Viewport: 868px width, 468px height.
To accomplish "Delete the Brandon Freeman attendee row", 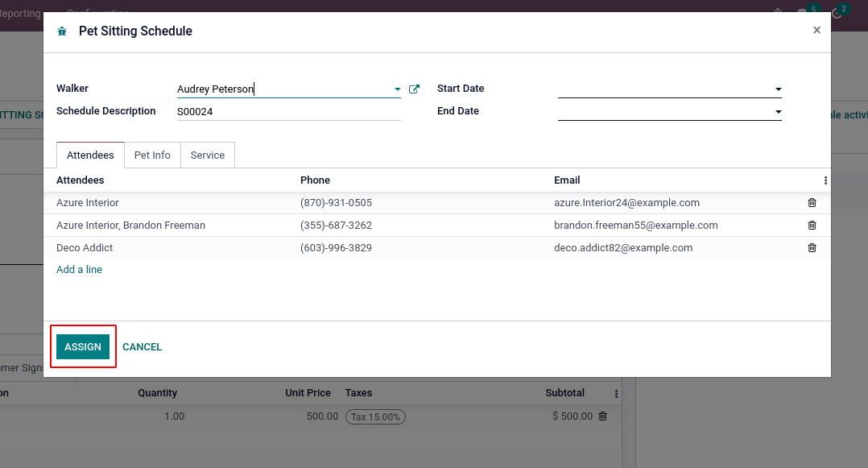I will [812, 226].
